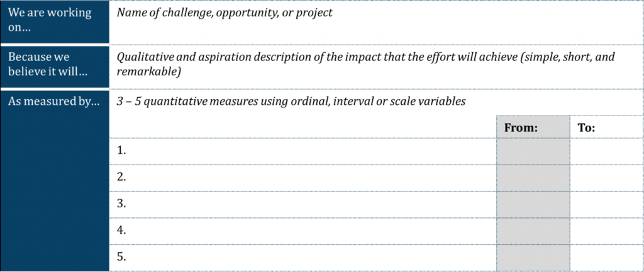The height and width of the screenshot is (272, 644).
Task: Click the To cell for row 1
Action: click(607, 151)
